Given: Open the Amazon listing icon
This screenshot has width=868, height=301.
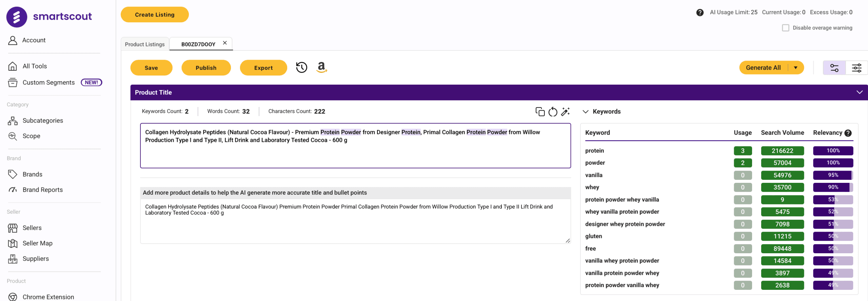Looking at the screenshot, I should tap(321, 67).
